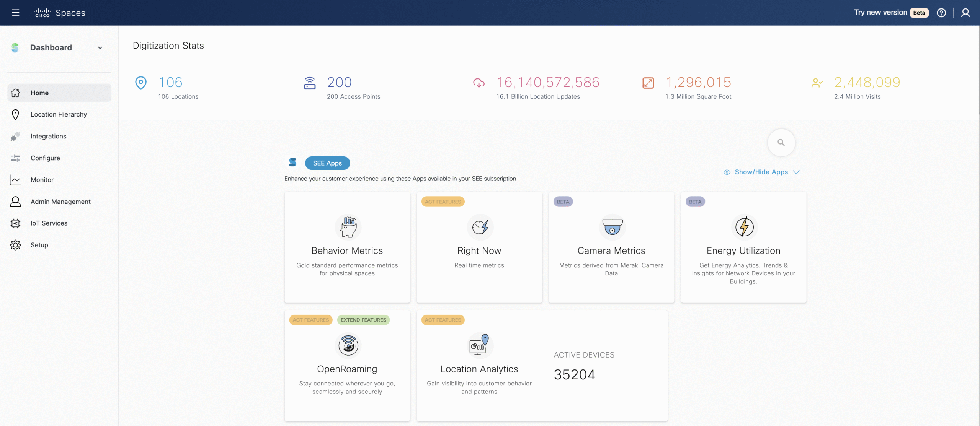
Task: Click the Access Points router icon
Action: pyautogui.click(x=310, y=83)
